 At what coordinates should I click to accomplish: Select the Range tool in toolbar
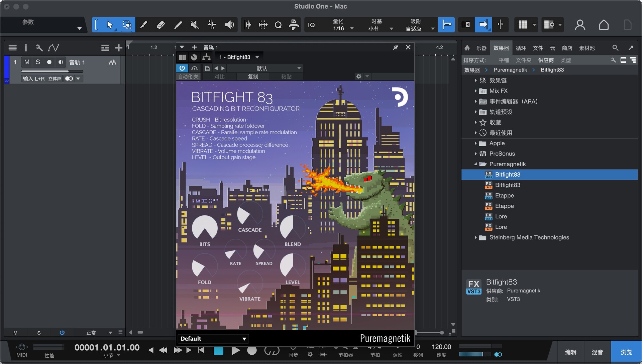[127, 25]
